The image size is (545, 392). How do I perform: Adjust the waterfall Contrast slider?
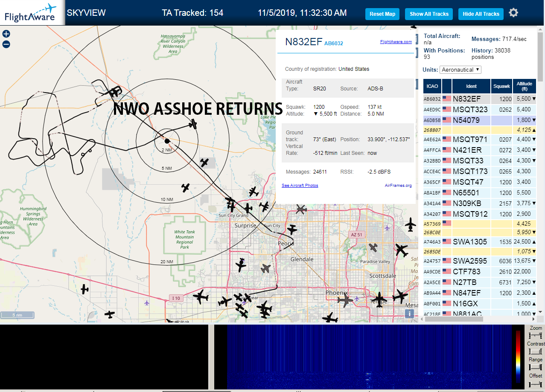pyautogui.click(x=535, y=351)
